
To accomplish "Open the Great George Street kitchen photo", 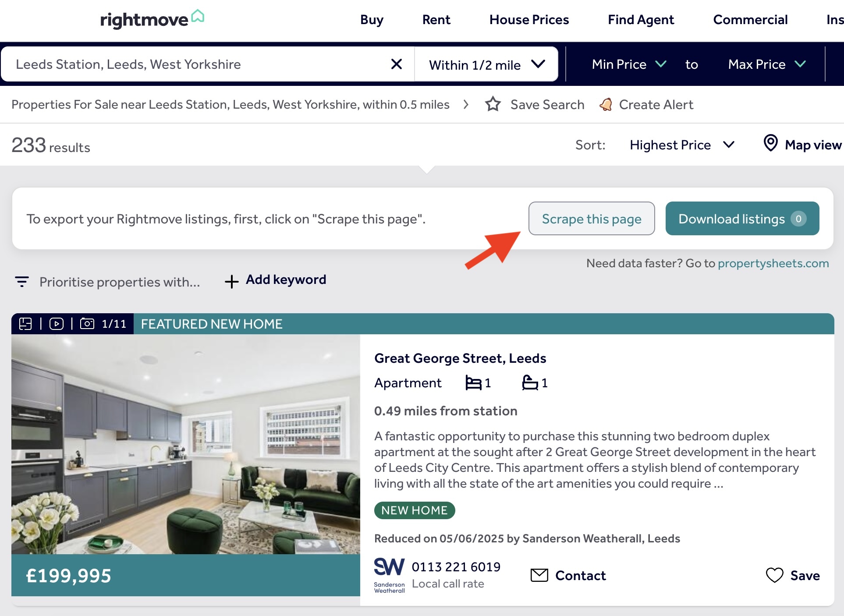I will pos(186,444).
